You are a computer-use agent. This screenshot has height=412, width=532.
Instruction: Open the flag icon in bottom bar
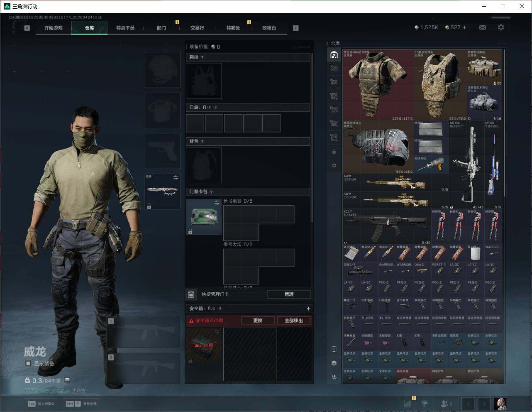point(425,403)
